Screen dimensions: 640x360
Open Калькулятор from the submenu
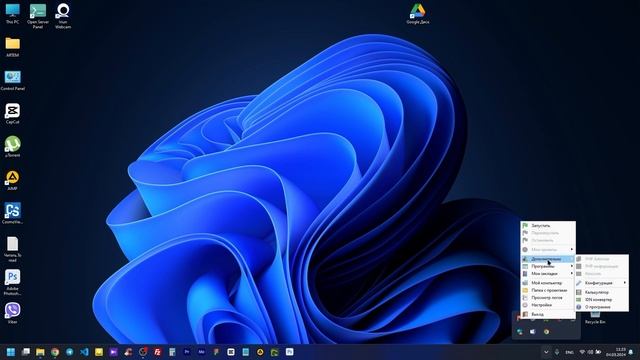[x=602, y=292]
